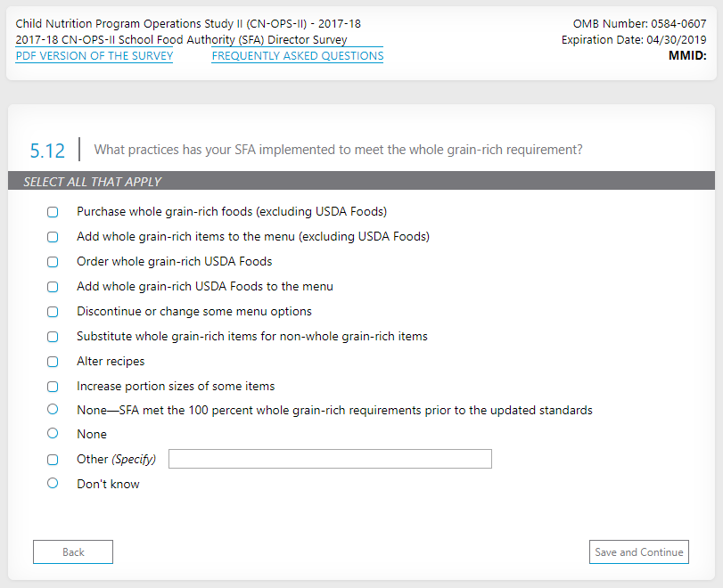This screenshot has width=723, height=588.
Task: Select the 'Don't know' radio button
Action: 53,483
